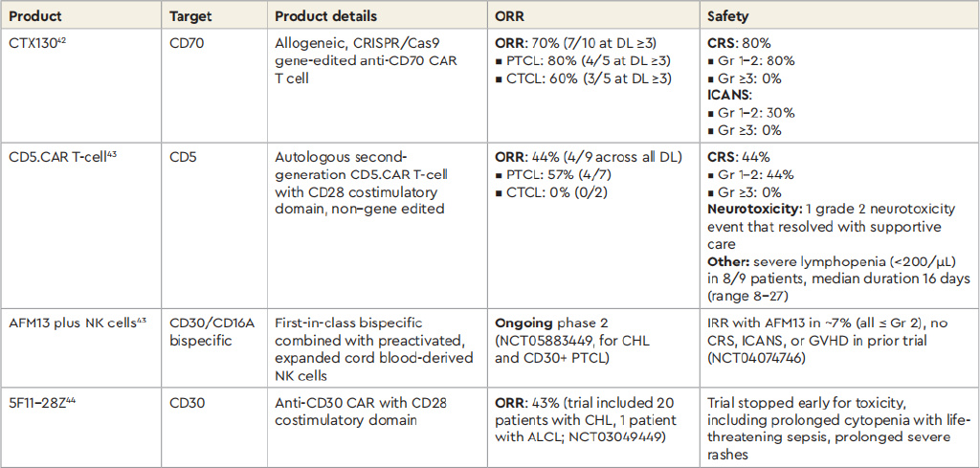Open the NCT04074746 trial identifier
Image resolution: width=980 pixels, height=468 pixels.
(x=758, y=358)
